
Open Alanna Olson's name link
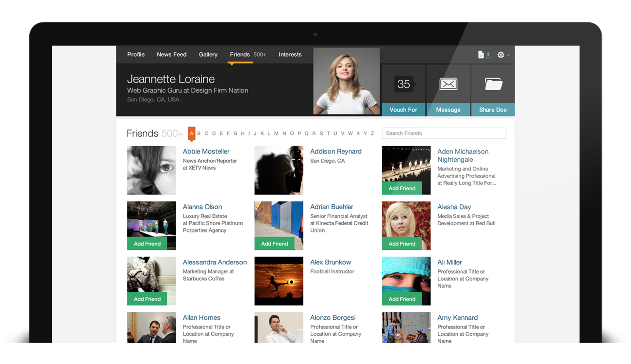202,207
